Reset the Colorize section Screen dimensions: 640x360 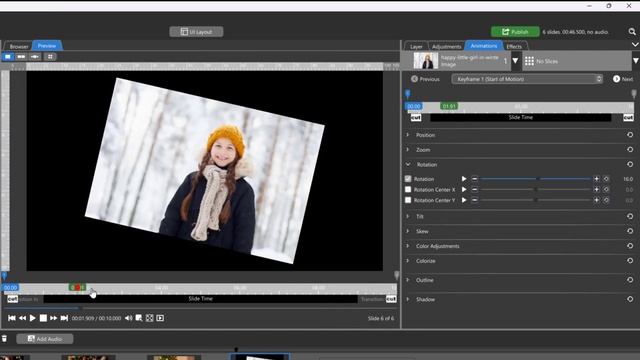630,260
